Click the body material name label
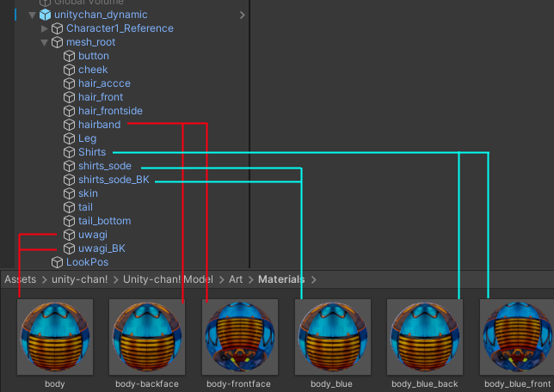The height and width of the screenshot is (392, 554). 55,384
